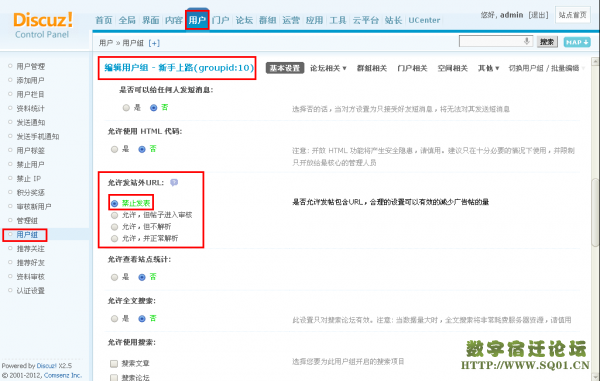Open the 内容 top menu
This screenshot has width=600, height=381.
coord(174,20)
